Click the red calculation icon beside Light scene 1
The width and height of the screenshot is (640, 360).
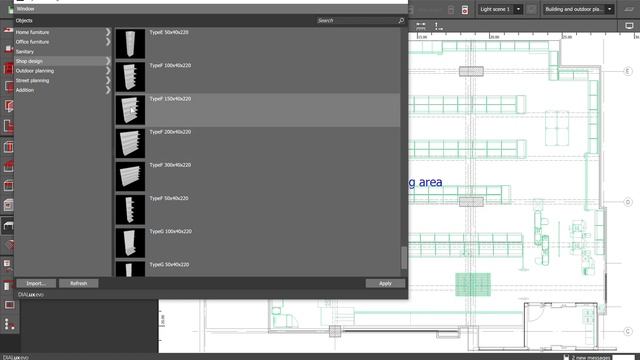[x=465, y=10]
